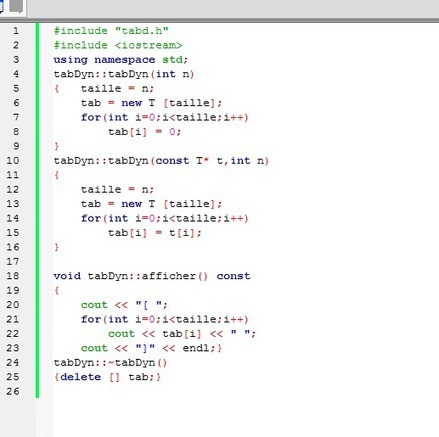Click line number 10 in the gutter

click(x=13, y=161)
